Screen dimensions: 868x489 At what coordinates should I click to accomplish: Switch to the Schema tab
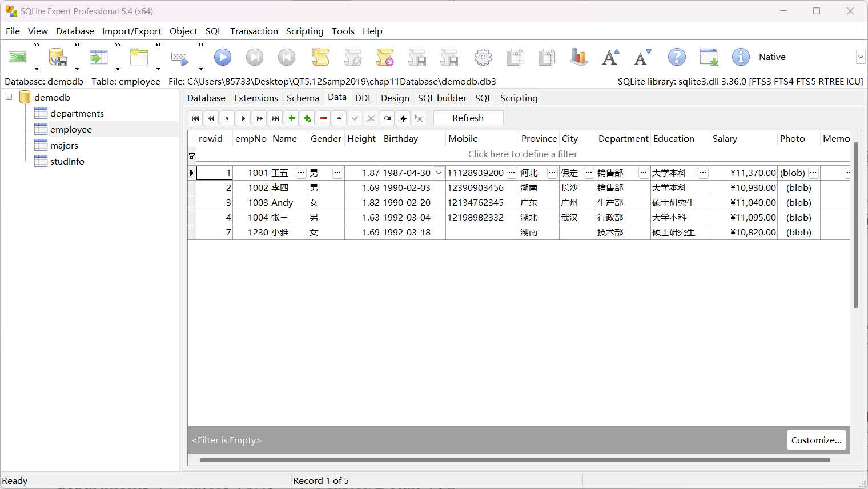pos(303,98)
